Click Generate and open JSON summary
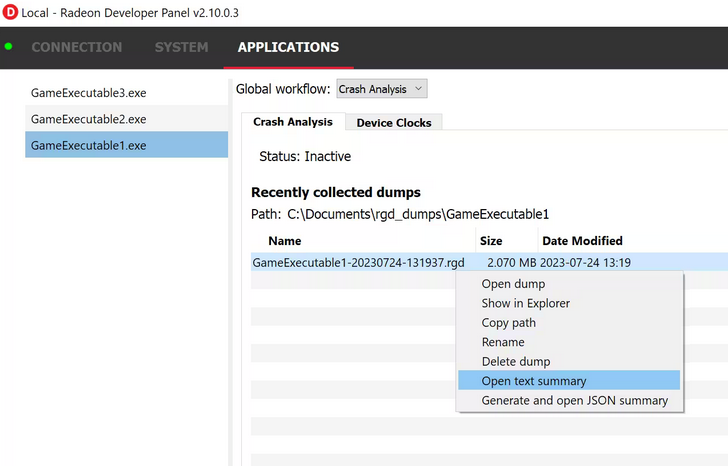728x466 pixels. coord(574,400)
